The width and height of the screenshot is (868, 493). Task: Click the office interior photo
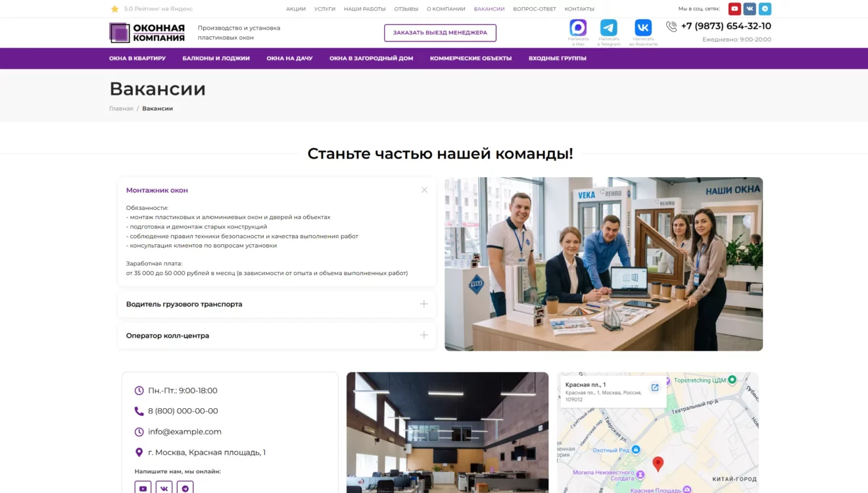pos(448,432)
